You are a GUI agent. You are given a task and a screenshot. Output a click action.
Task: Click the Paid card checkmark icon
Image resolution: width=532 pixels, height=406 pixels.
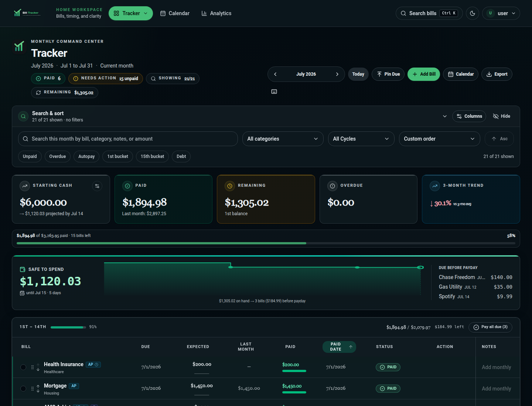[x=127, y=186]
